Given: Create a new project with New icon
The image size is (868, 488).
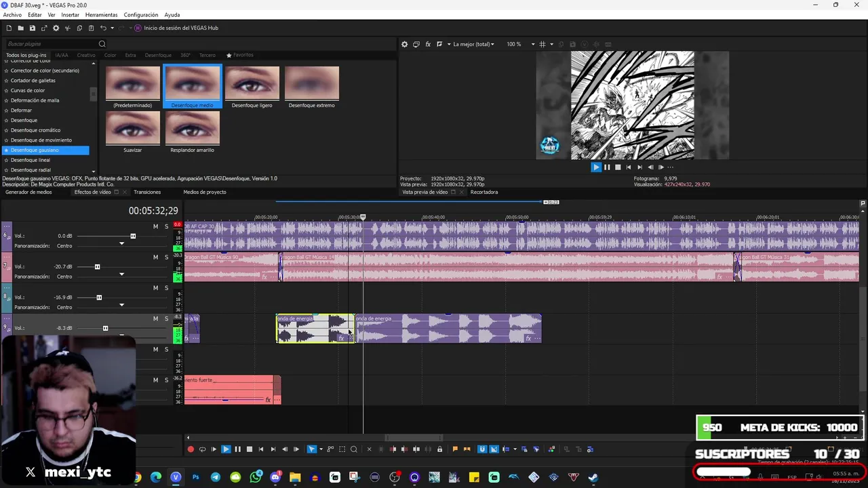Looking at the screenshot, I should [x=9, y=28].
